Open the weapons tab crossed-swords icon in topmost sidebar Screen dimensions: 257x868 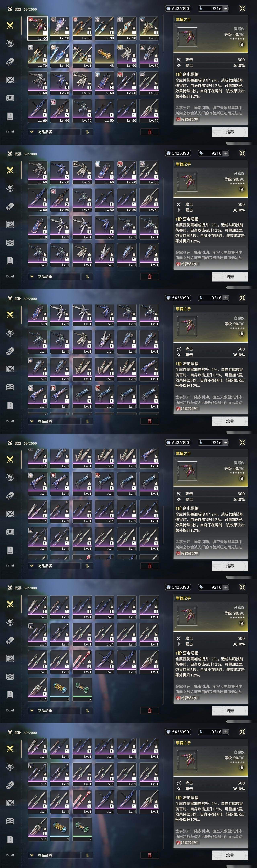tap(10, 26)
